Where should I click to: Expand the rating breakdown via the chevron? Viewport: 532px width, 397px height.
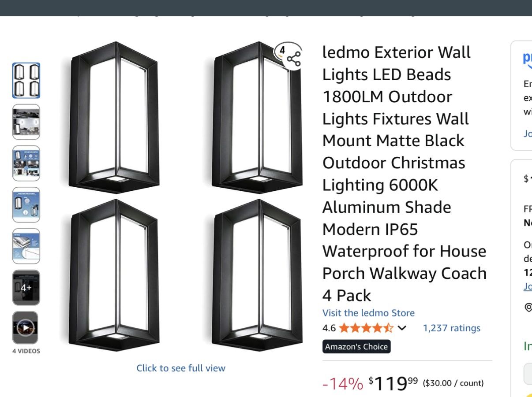coord(401,328)
